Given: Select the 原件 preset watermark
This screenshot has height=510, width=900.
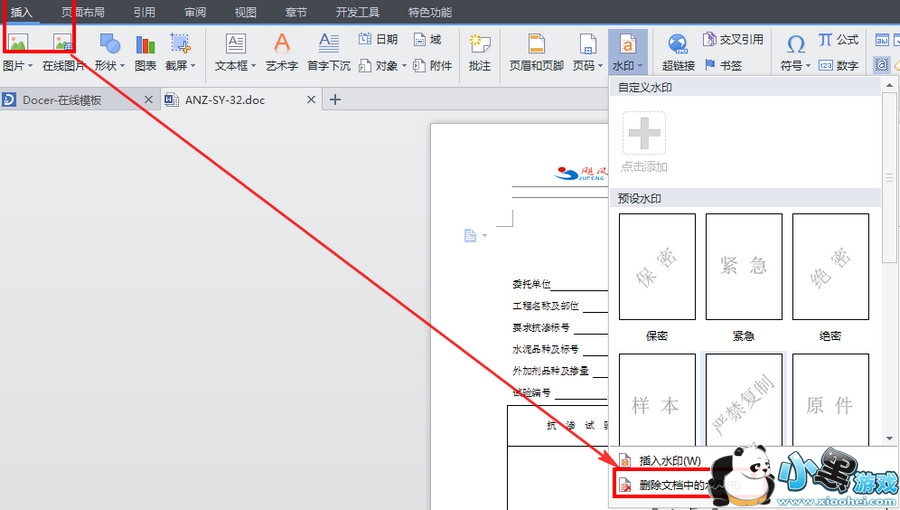Looking at the screenshot, I should [831, 399].
